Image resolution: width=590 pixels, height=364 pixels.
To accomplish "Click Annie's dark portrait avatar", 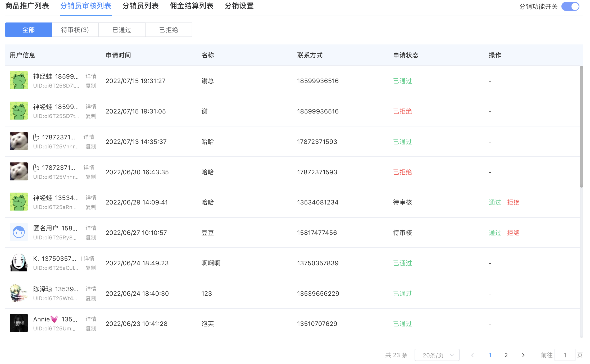I will [19, 323].
